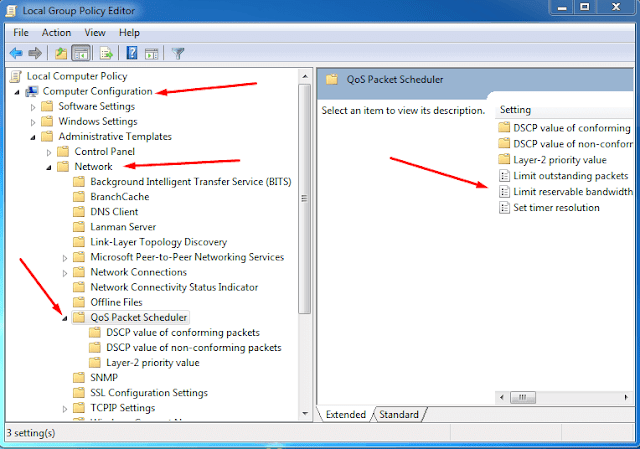Collapse the QoS Packet Scheduler node
This screenshot has width=640, height=449.
pos(64,319)
